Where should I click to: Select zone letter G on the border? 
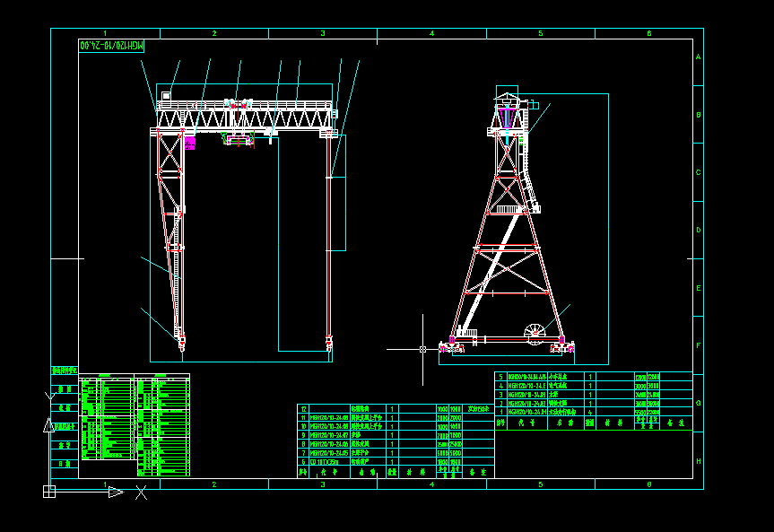698,403
